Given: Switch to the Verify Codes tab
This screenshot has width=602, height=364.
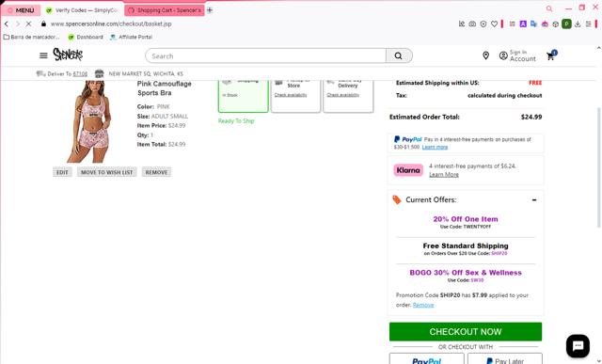Looking at the screenshot, I should click(x=82, y=10).
